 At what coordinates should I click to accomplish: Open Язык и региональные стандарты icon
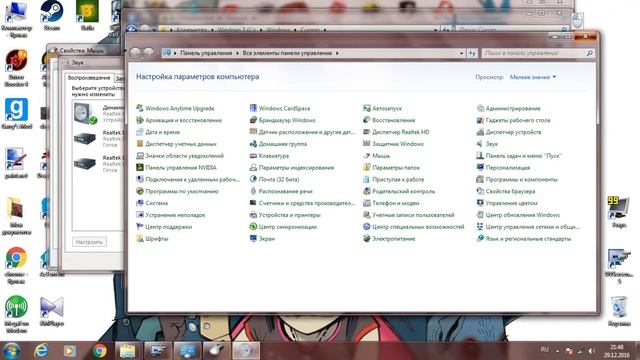pyautogui.click(x=480, y=238)
